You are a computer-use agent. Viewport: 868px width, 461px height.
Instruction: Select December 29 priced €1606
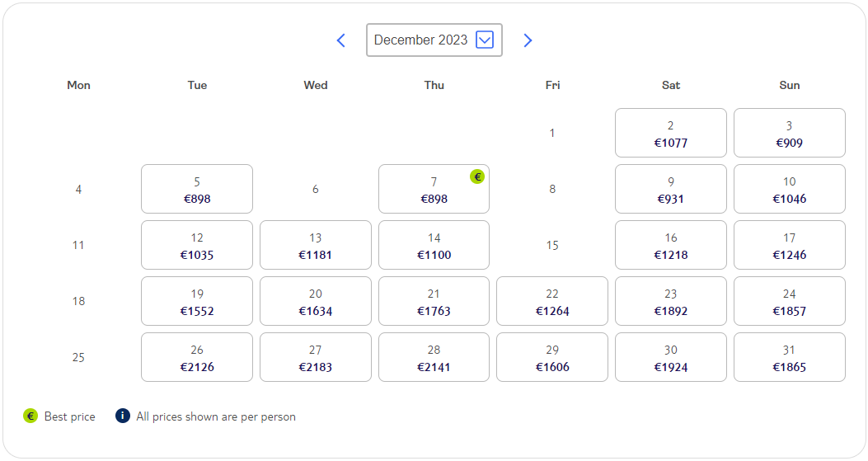coord(552,357)
